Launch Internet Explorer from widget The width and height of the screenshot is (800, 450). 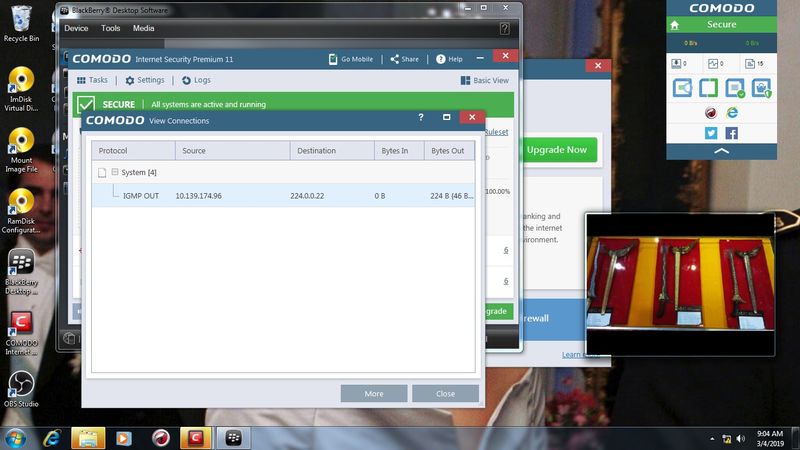click(x=732, y=113)
